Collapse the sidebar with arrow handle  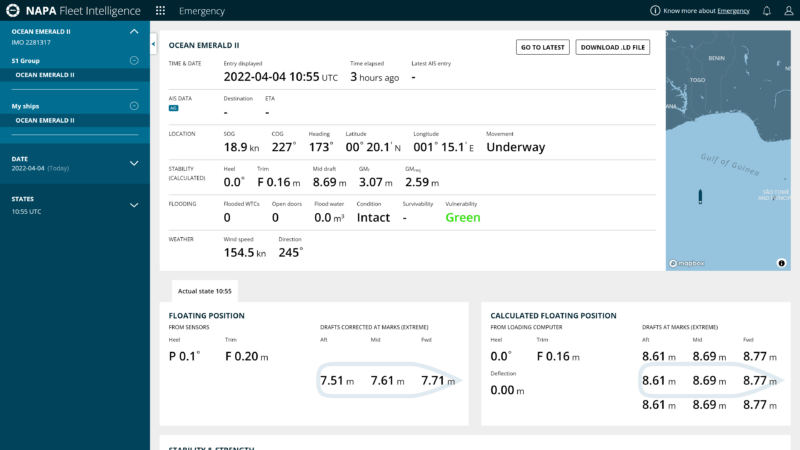click(154, 44)
